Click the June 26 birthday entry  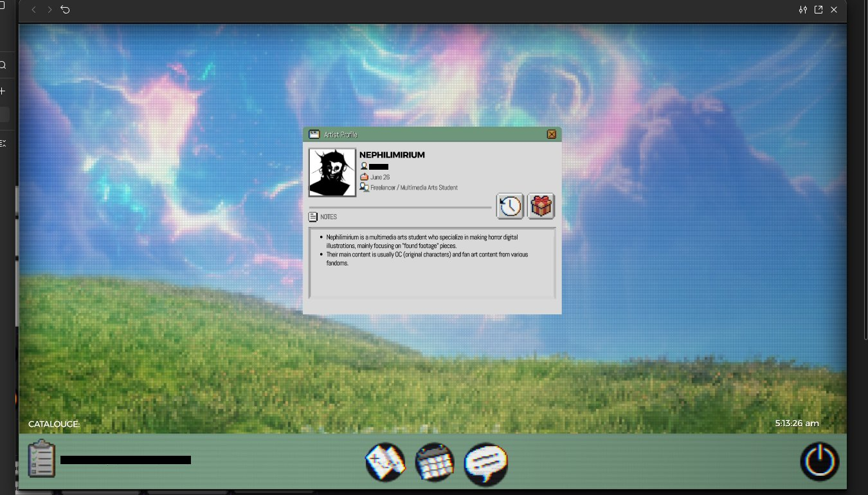coord(379,177)
